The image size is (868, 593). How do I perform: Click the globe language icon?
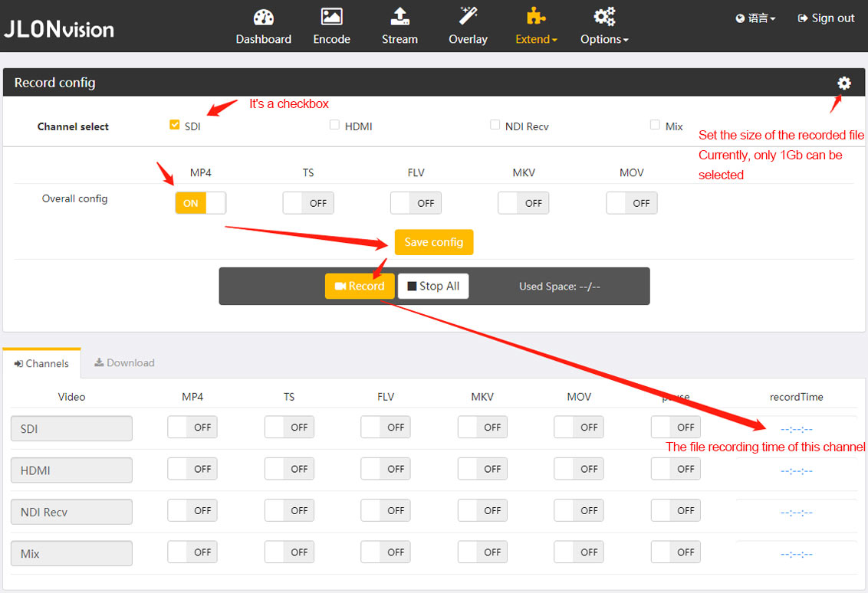[x=740, y=18]
